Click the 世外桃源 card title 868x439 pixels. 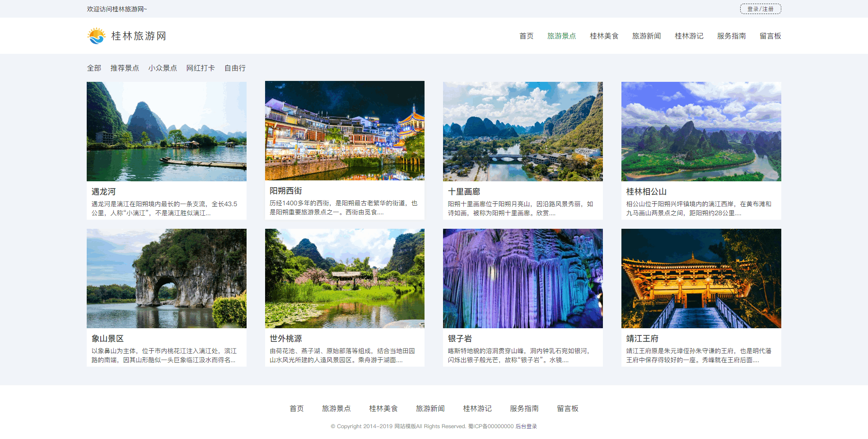coord(286,339)
